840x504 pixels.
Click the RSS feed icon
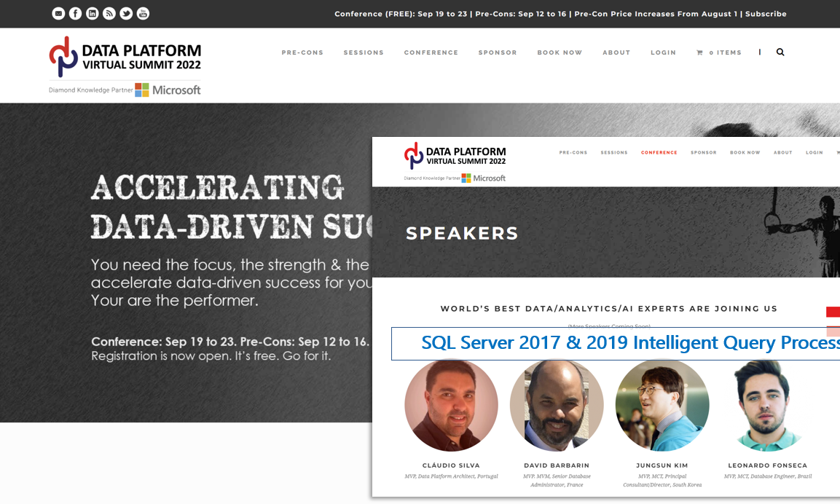tap(109, 14)
